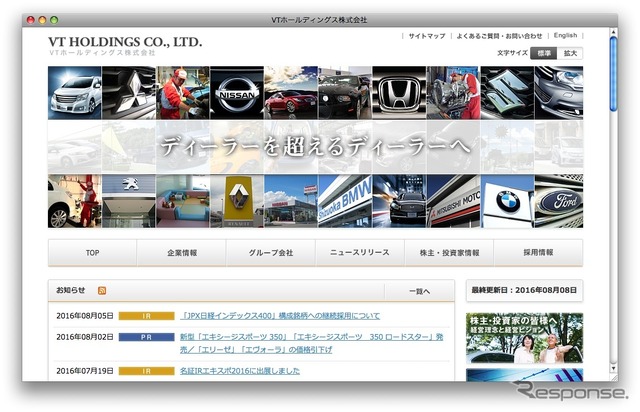The width and height of the screenshot is (640, 412).
Task: Open the ニュースリリース navigation tab
Action: (x=360, y=253)
